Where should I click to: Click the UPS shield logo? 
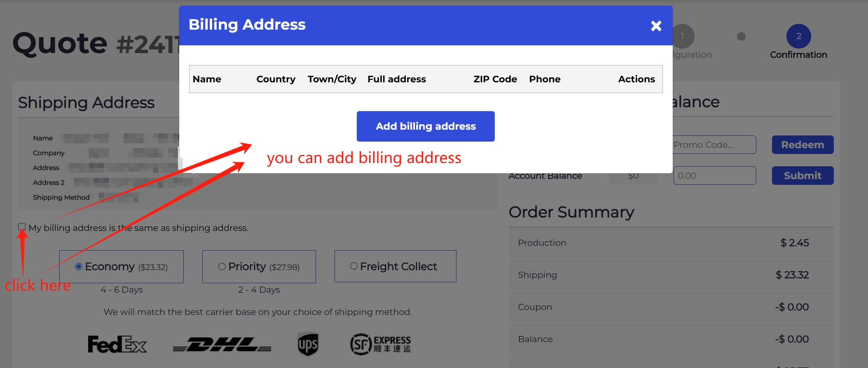click(308, 344)
